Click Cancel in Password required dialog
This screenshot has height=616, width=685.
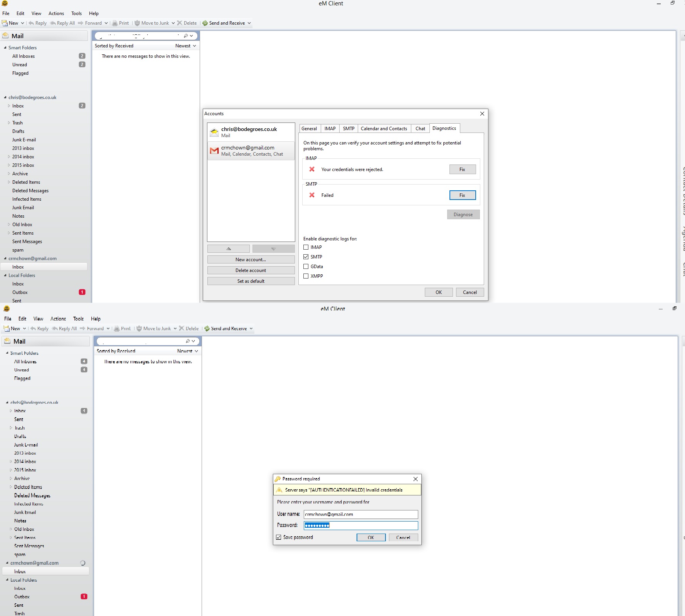pyautogui.click(x=403, y=537)
